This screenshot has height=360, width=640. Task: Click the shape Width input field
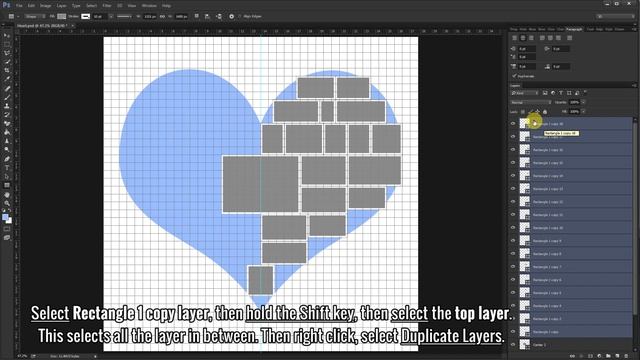(150, 16)
